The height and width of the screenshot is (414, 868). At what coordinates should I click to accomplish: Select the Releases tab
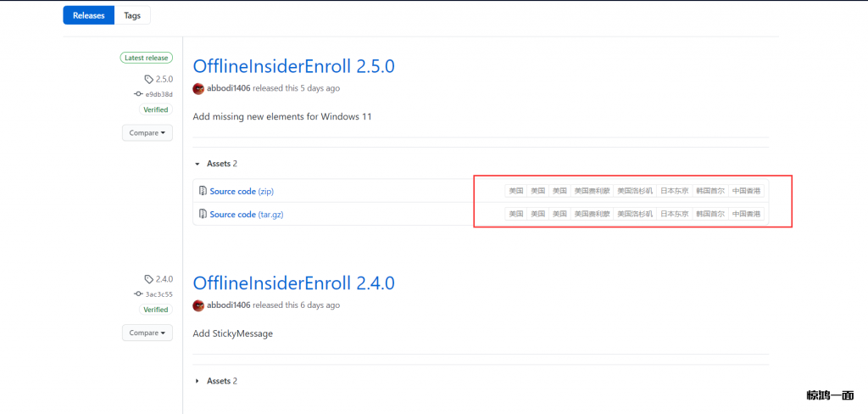pyautogui.click(x=88, y=15)
